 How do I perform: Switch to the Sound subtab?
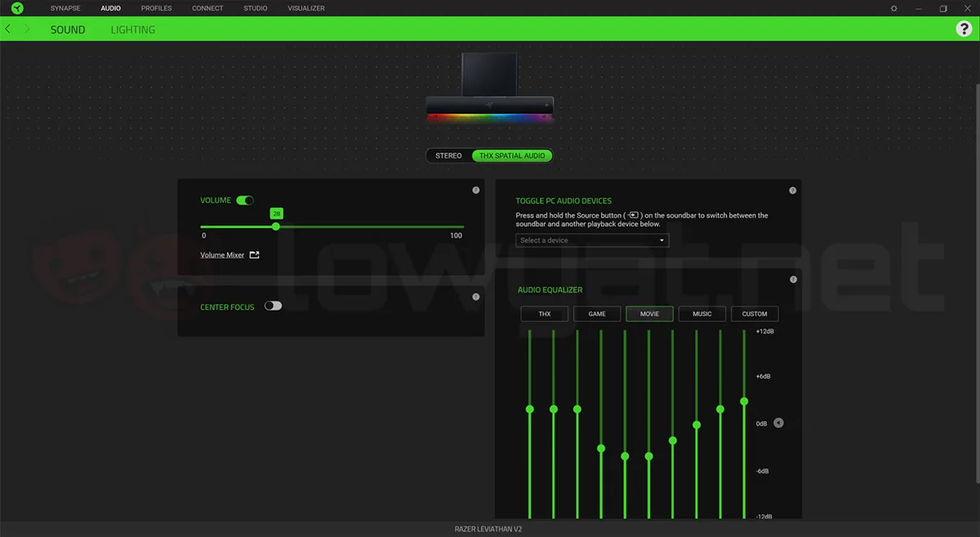(68, 29)
